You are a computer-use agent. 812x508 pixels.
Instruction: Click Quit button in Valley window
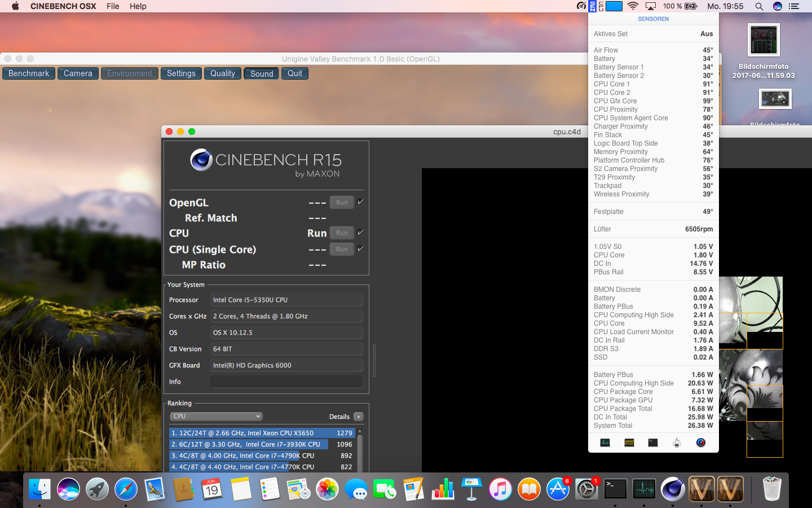295,73
